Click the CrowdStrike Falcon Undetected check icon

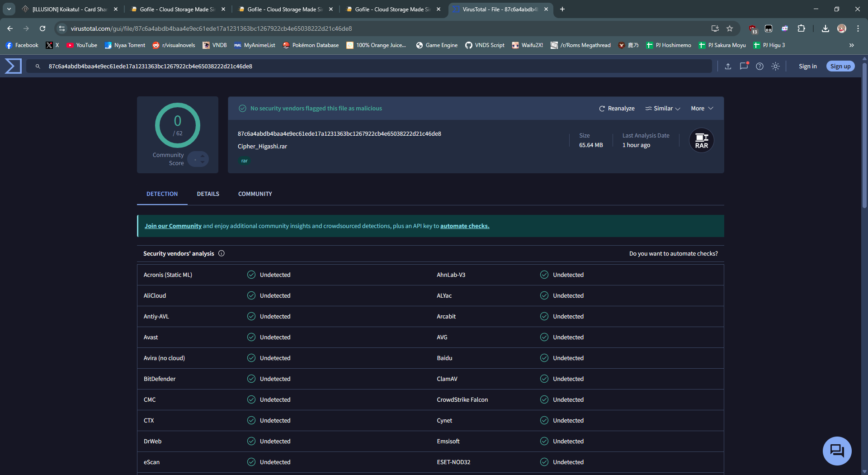(544, 399)
